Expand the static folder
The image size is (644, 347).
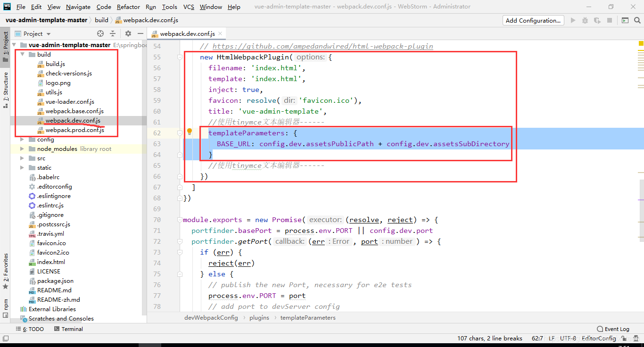click(x=22, y=168)
